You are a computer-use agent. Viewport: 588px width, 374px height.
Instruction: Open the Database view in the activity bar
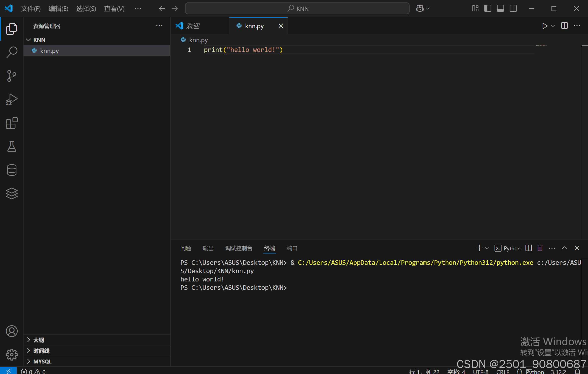click(x=12, y=170)
